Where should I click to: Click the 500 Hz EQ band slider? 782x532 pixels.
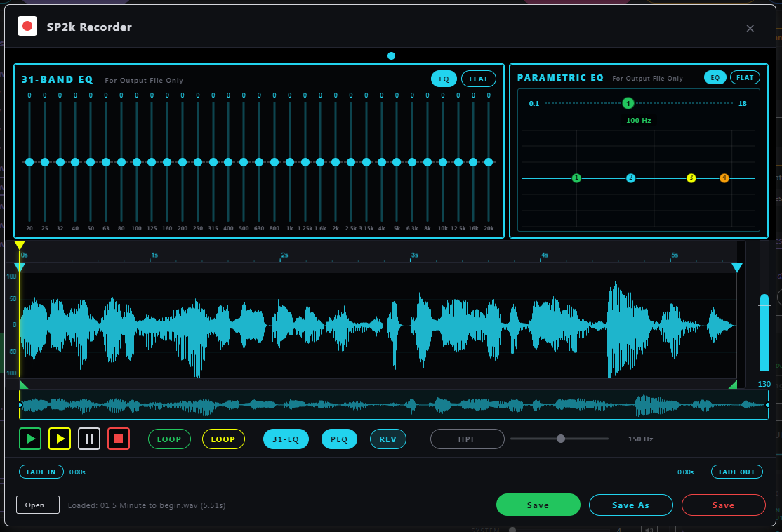tap(244, 162)
